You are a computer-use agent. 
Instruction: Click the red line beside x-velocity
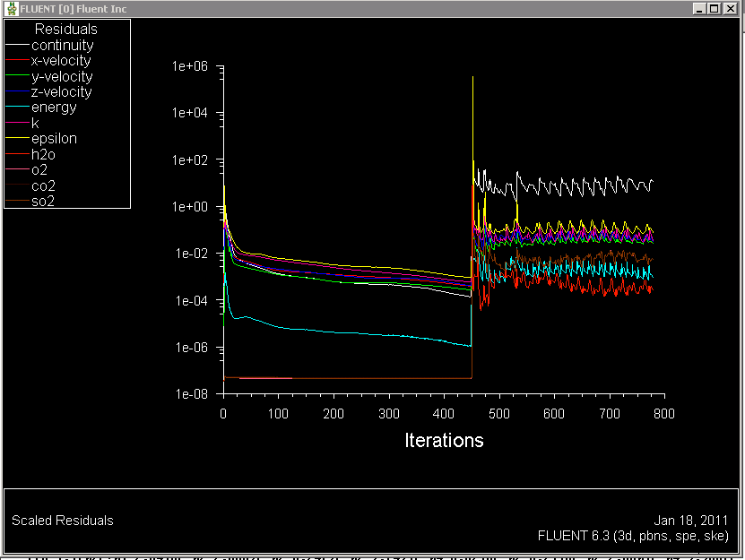click(x=18, y=60)
